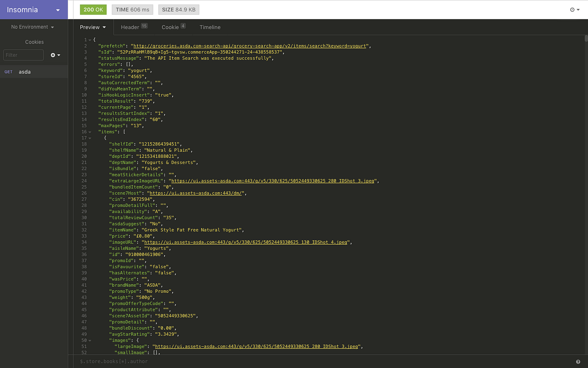Open the imageURL link on line 34
The height and width of the screenshot is (368, 588).
[x=246, y=242]
